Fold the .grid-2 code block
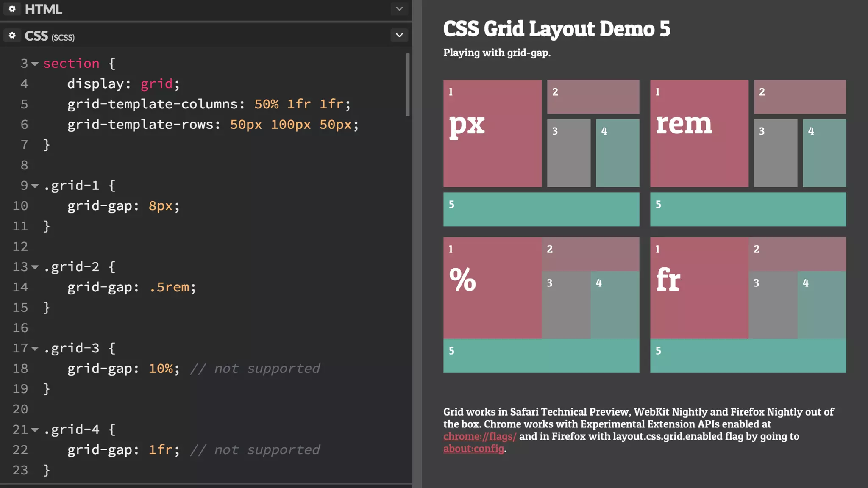This screenshot has width=868, height=488. point(35,267)
